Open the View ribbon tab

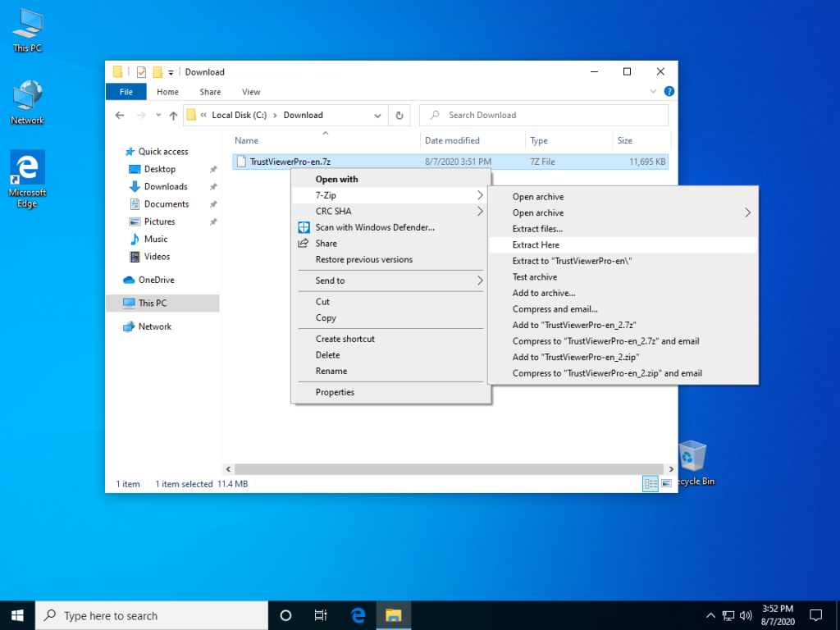tap(251, 92)
